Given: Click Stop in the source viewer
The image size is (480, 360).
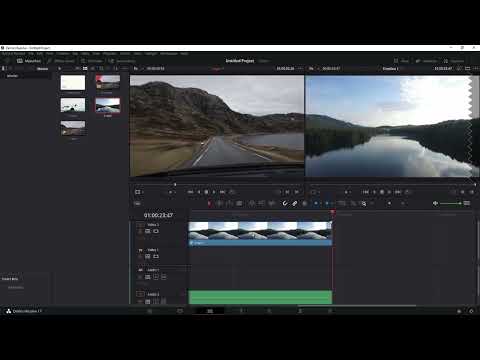Looking at the screenshot, I should tap(206, 192).
